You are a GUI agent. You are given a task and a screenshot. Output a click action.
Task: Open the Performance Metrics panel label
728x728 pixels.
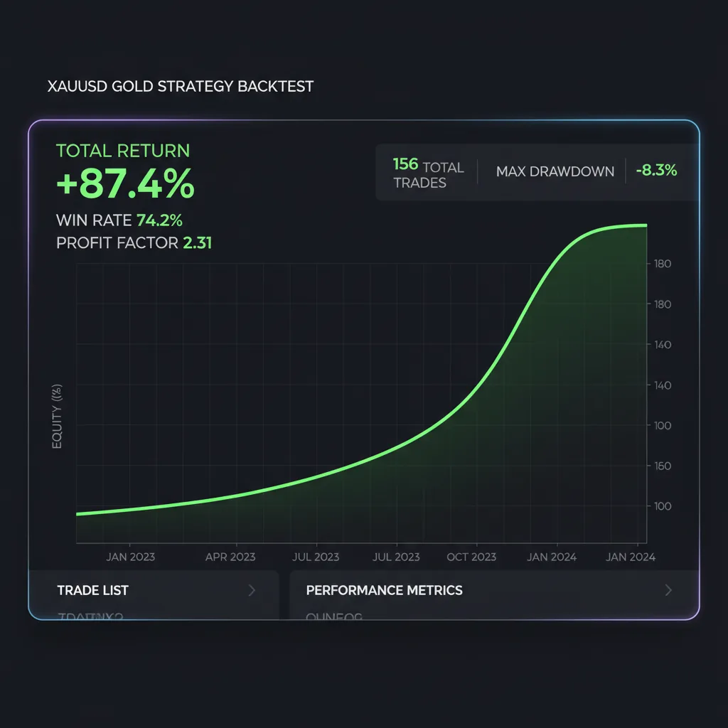(x=384, y=590)
